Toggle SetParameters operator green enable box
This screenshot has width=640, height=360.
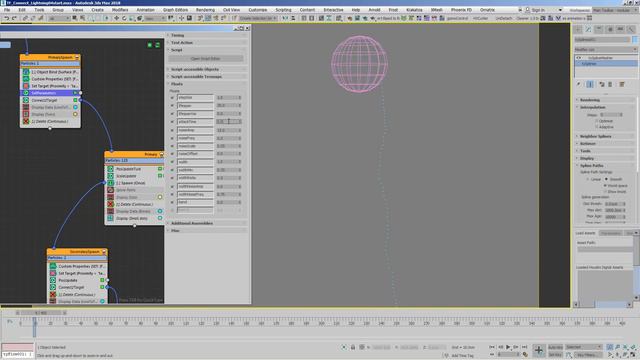coord(75,93)
